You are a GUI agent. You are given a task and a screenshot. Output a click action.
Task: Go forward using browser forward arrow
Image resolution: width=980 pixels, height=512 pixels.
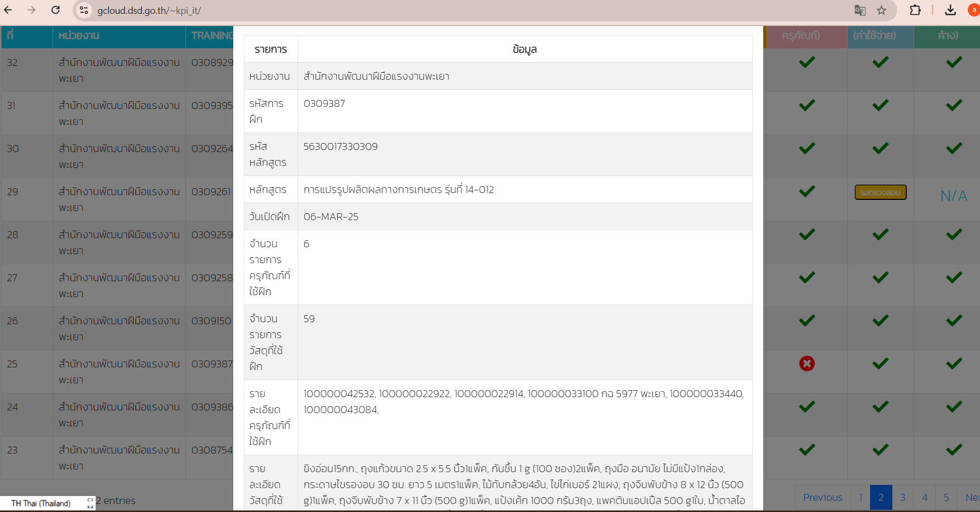tap(31, 10)
